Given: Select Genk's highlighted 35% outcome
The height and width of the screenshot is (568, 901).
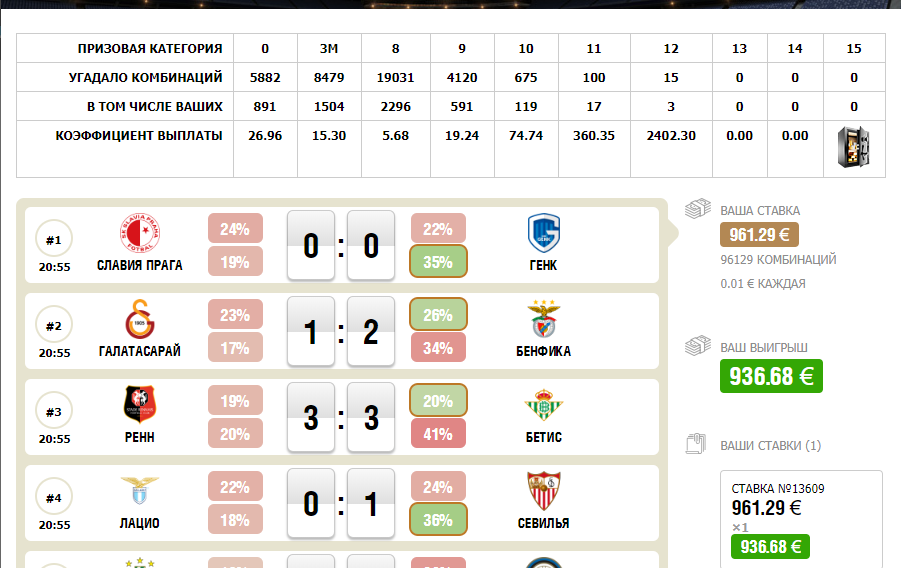Looking at the screenshot, I should click(438, 263).
